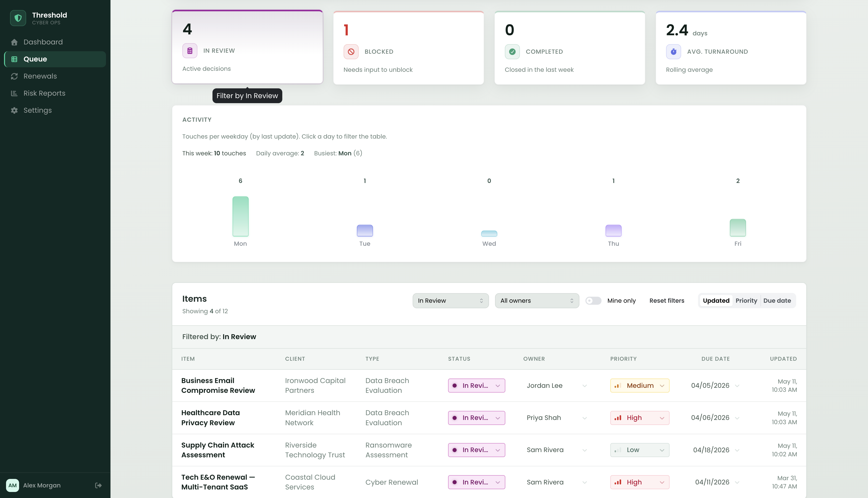
Task: Click the Low priority bars icon
Action: click(x=618, y=450)
